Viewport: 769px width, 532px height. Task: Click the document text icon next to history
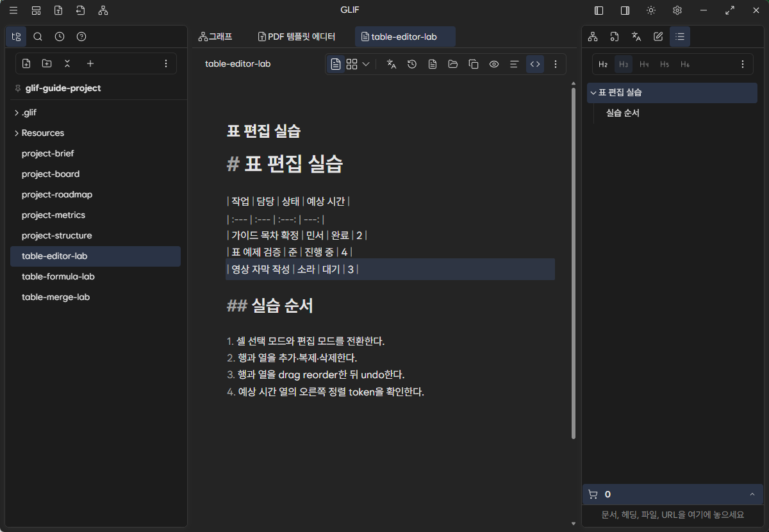tap(433, 64)
